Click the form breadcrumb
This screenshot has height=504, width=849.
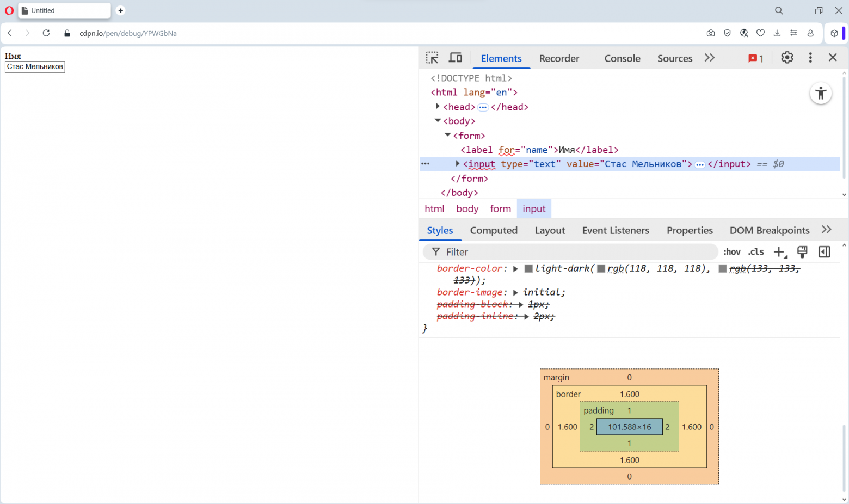pyautogui.click(x=500, y=208)
